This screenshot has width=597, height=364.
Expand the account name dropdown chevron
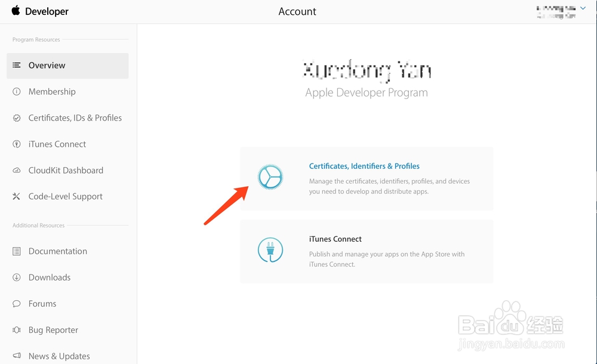coord(583,8)
